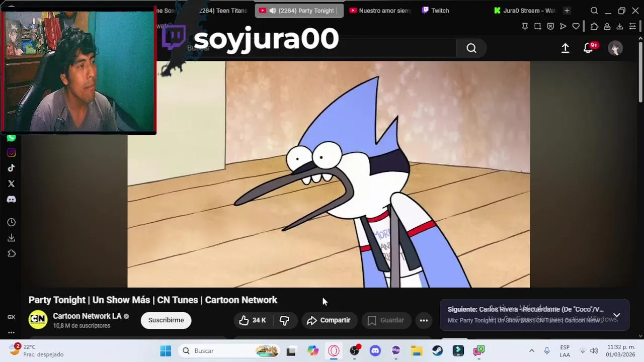644x362 pixels.
Task: Add page to bookmarks with heart icon
Action: pyautogui.click(x=576, y=26)
